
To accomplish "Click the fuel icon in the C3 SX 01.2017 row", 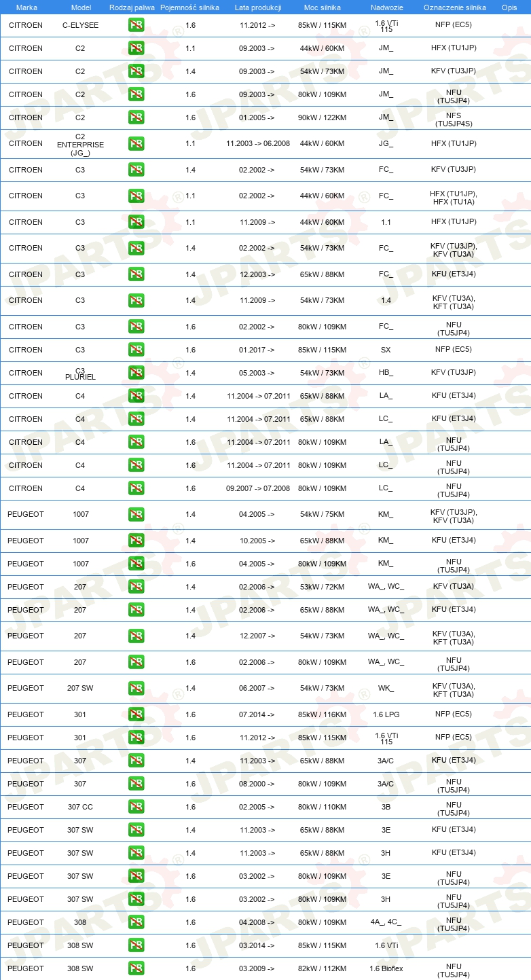I will click(x=136, y=350).
